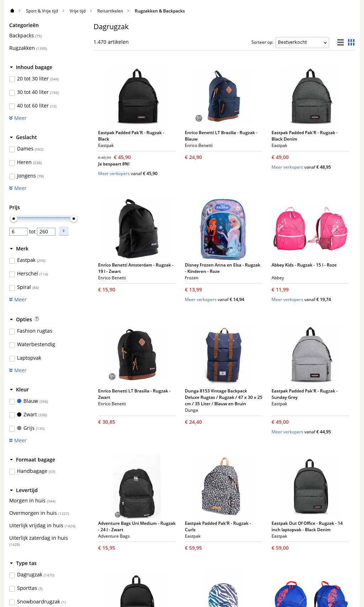Open Meer verkopers link under Abbey Kids
This screenshot has width=364, height=607.
click(x=287, y=300)
